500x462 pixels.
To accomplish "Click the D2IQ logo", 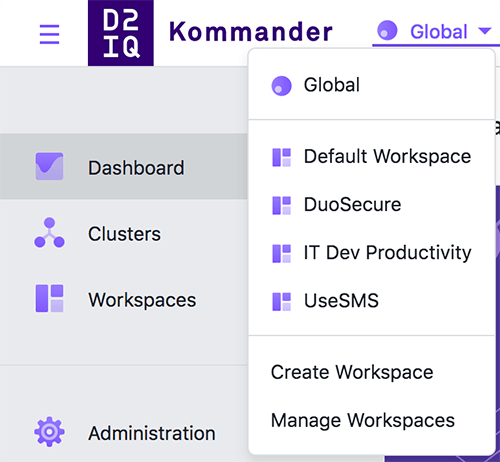I will 121,33.
